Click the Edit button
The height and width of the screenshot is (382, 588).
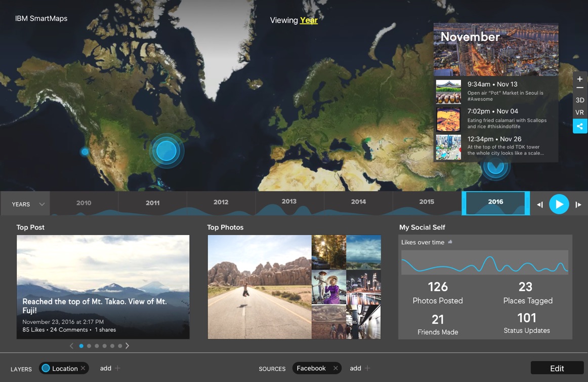(557, 368)
